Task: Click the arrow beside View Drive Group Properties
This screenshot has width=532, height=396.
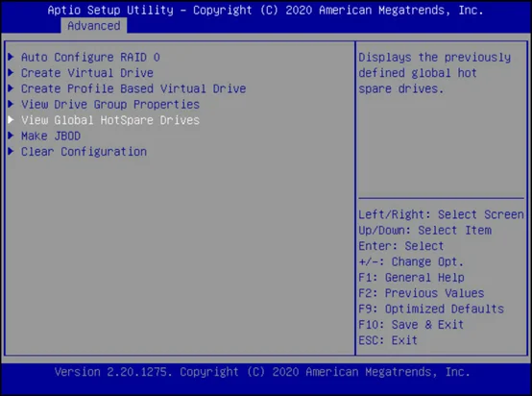Action: click(x=12, y=104)
